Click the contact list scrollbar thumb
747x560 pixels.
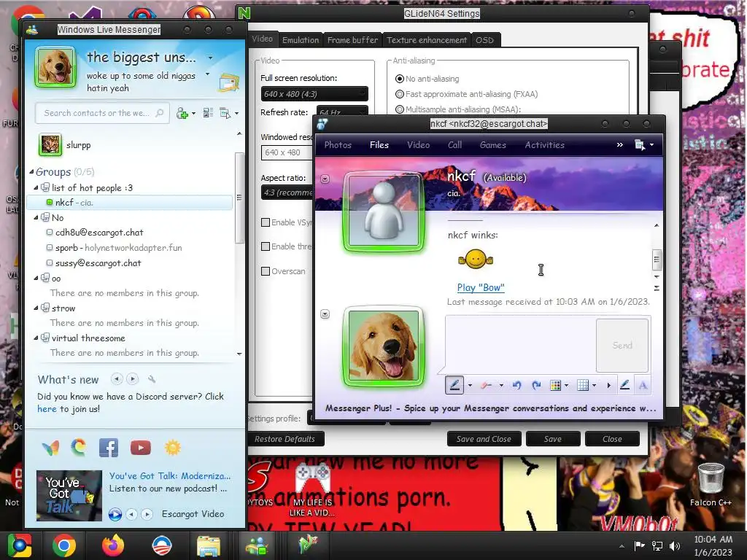[239, 198]
